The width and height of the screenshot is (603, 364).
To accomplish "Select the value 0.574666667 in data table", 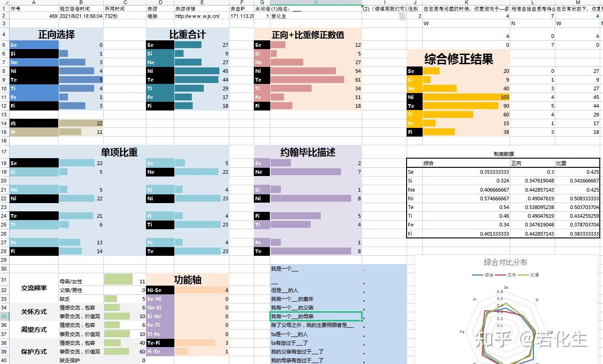I will tap(466, 199).
